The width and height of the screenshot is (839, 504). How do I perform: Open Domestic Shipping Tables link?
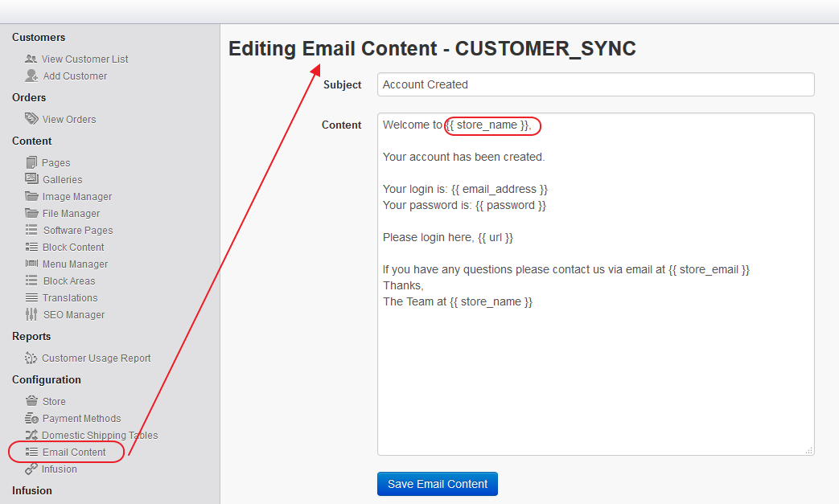pos(100,436)
